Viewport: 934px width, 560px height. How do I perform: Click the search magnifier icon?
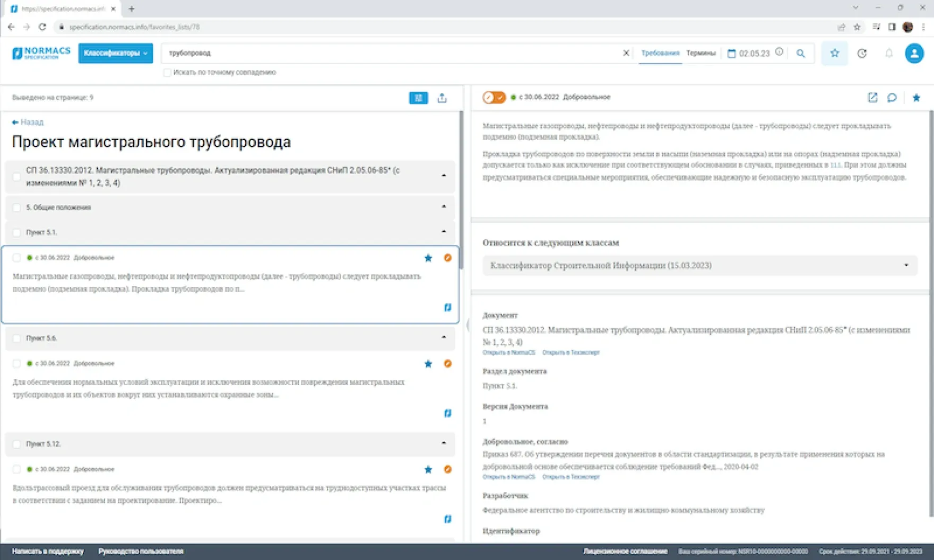click(x=800, y=53)
